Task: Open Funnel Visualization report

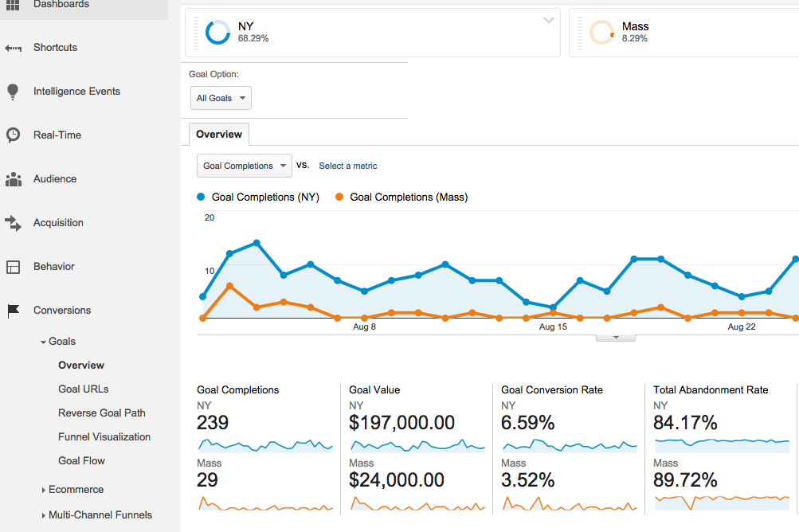Action: (x=104, y=437)
